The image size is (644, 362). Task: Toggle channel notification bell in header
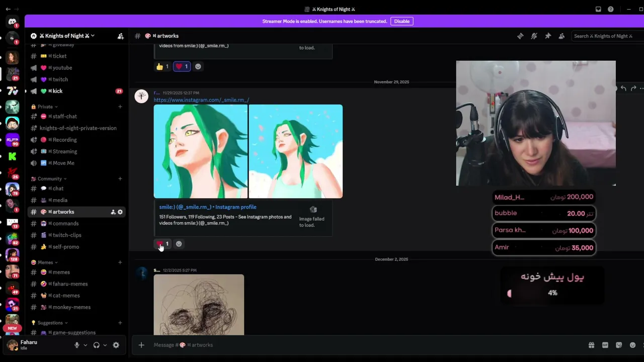tap(534, 36)
